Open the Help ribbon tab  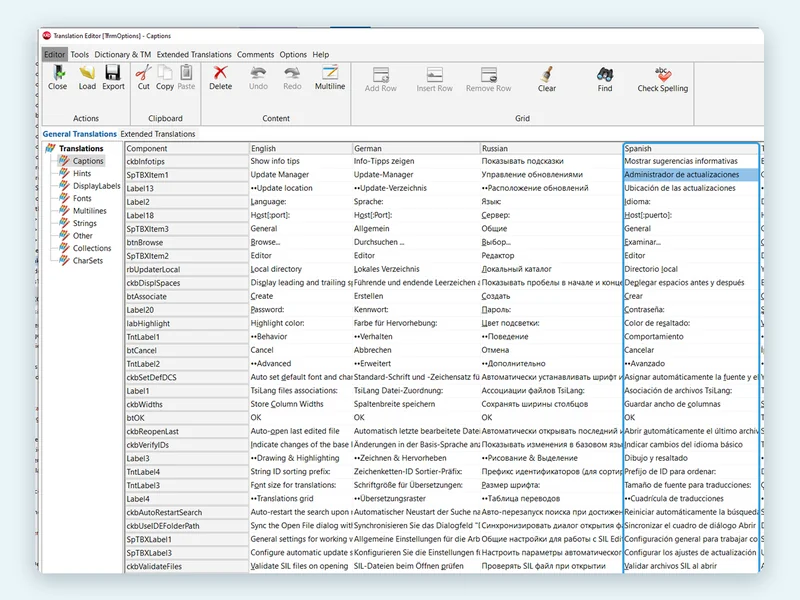tap(320, 54)
